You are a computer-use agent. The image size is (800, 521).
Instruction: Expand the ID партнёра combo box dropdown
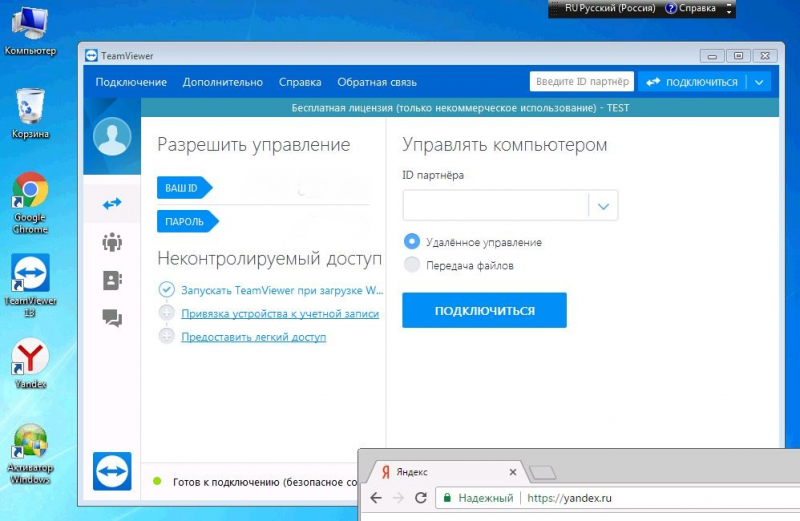point(603,206)
